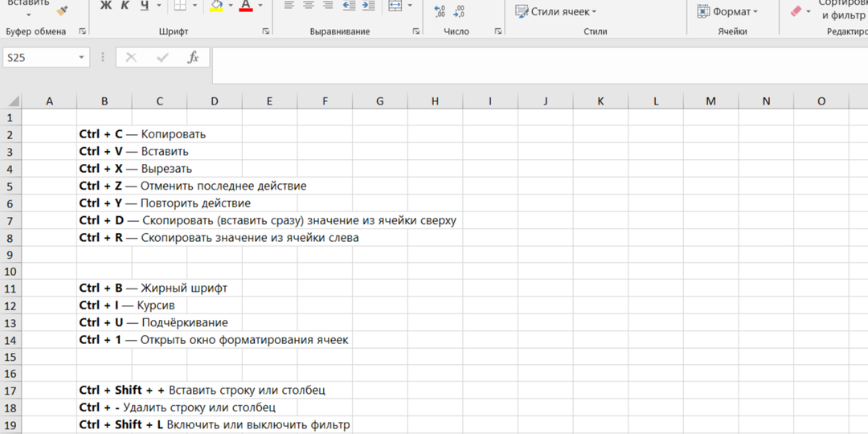This screenshot has height=434, width=868.
Task: Decrease the decimal places
Action: 458,11
